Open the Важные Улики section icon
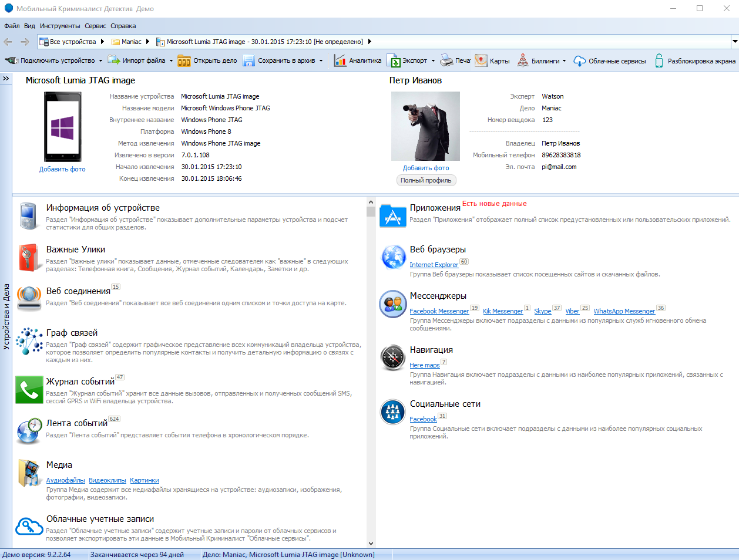 (x=28, y=258)
